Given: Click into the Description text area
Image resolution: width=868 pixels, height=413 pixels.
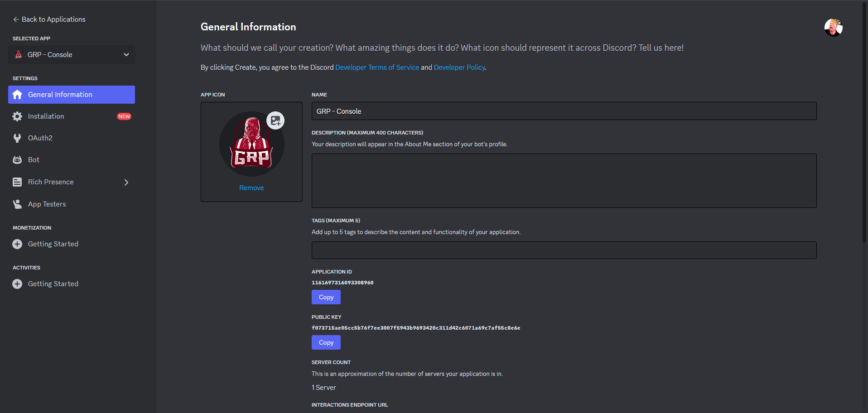Looking at the screenshot, I should point(564,181).
